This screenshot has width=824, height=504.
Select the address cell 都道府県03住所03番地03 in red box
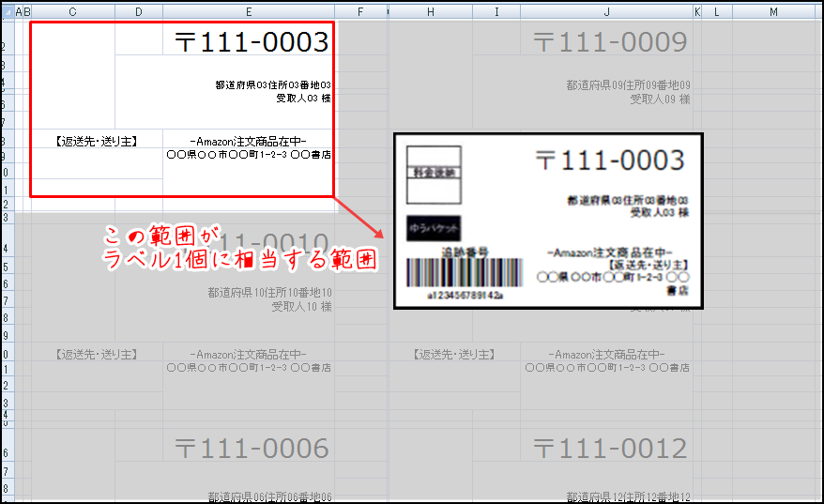pos(272,85)
